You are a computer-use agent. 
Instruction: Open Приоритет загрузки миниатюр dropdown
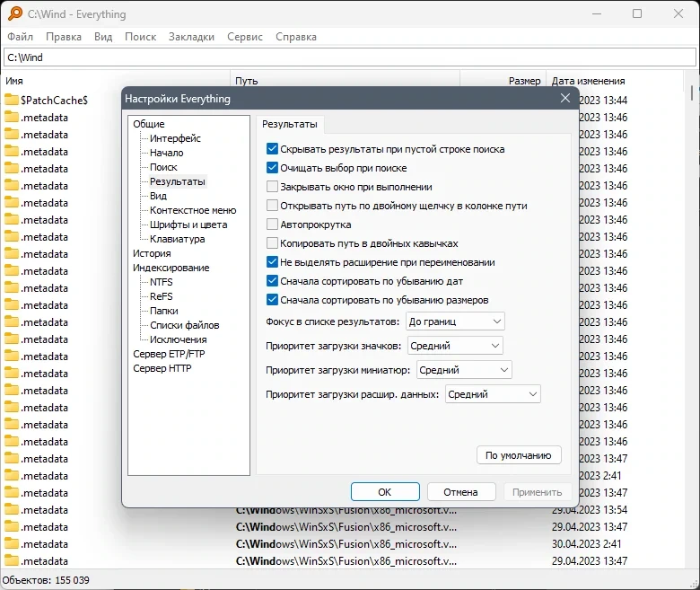[464, 370]
